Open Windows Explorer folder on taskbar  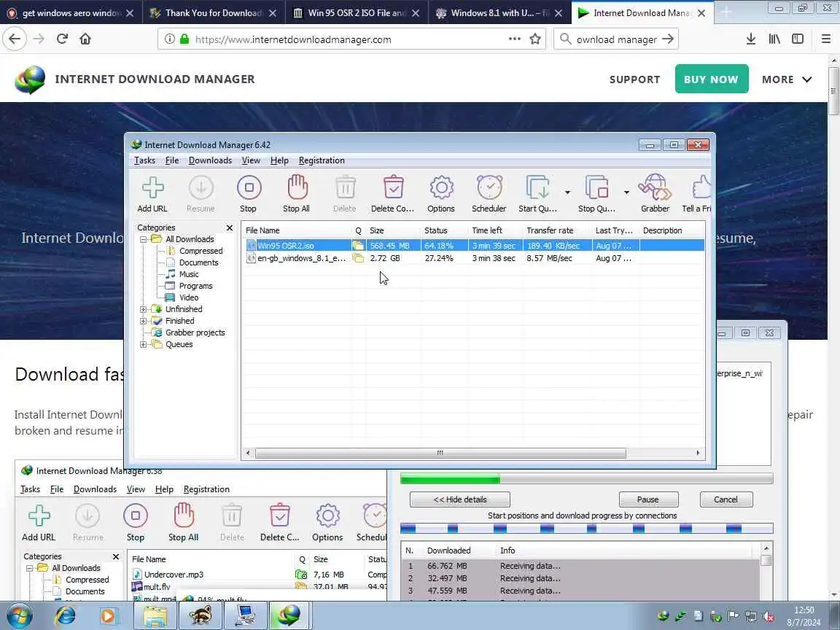point(155,616)
